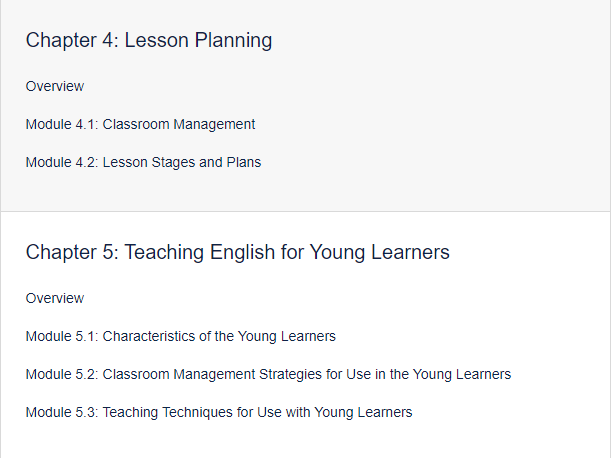Go to the Classroom Management module in Chapter 4
611x458 pixels.
point(179,124)
